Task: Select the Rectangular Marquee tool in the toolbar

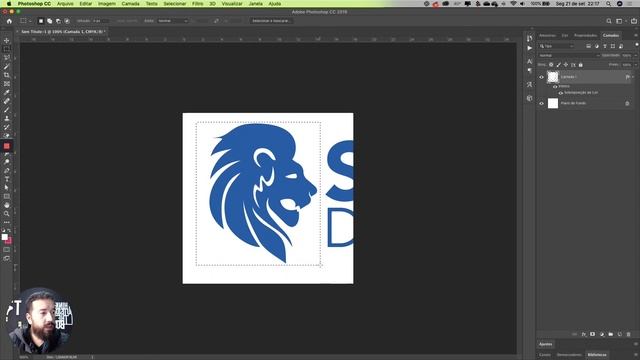Action: click(7, 49)
